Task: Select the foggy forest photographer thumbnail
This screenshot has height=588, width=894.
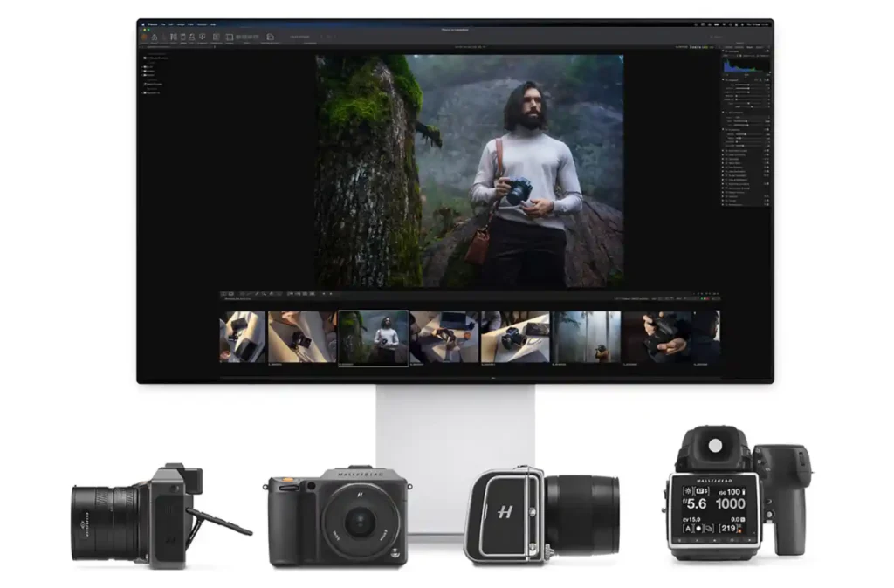Action: pyautogui.click(x=586, y=337)
